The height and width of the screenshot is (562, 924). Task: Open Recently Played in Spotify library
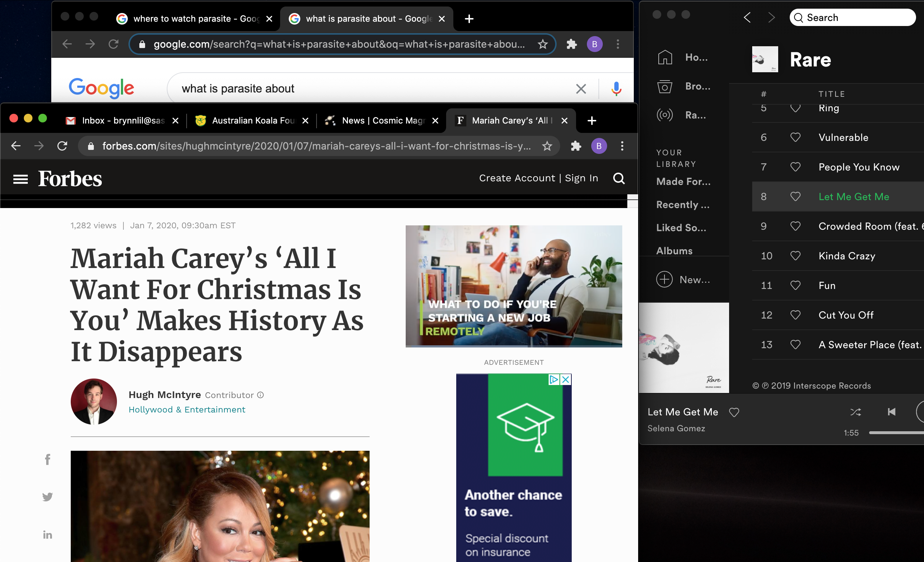point(683,204)
